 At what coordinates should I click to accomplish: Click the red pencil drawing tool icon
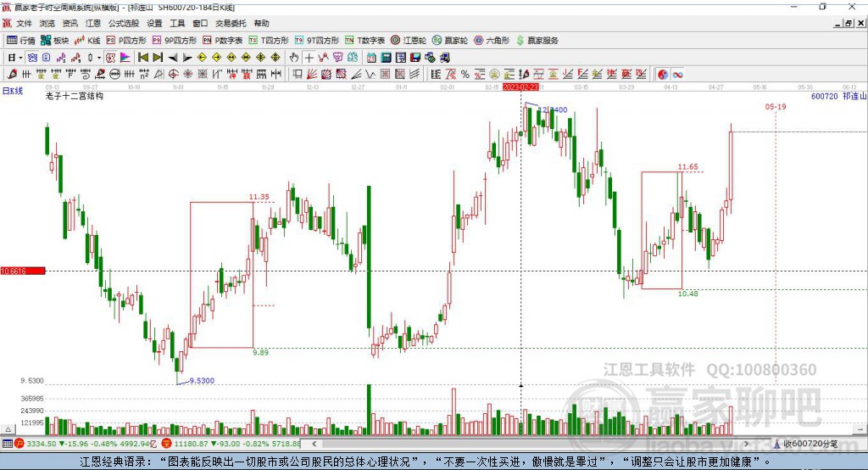click(12, 75)
